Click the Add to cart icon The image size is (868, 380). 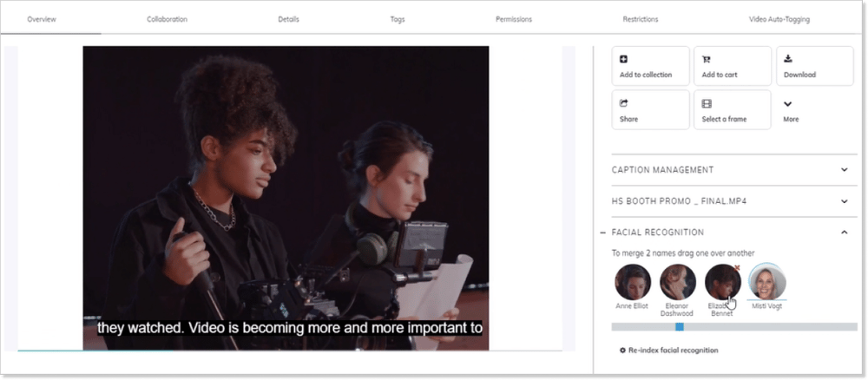click(706, 59)
